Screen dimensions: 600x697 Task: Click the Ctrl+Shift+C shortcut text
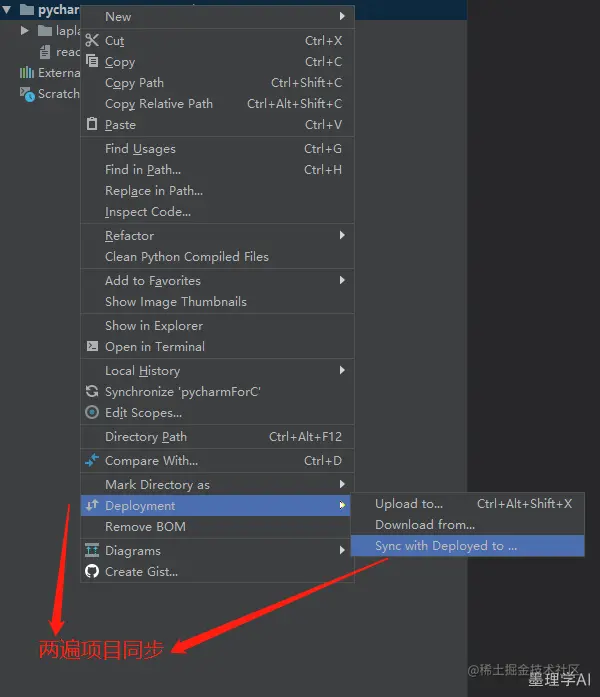(x=307, y=83)
